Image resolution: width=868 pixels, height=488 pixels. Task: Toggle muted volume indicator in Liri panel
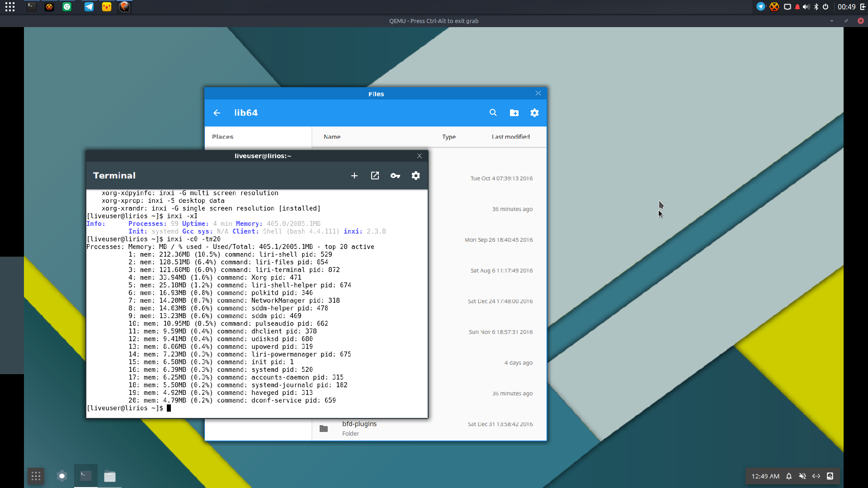[802, 476]
